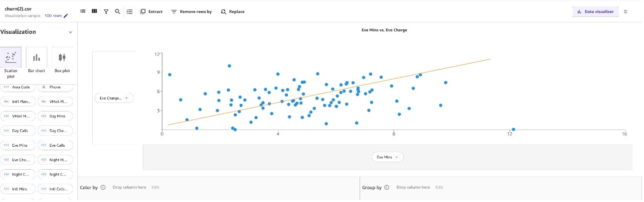Show Color by info icon

coord(103,188)
